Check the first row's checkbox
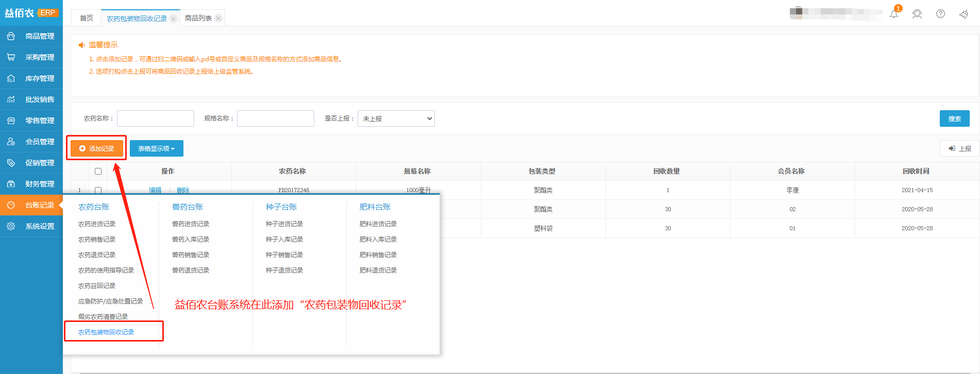980x374 pixels. tap(98, 190)
